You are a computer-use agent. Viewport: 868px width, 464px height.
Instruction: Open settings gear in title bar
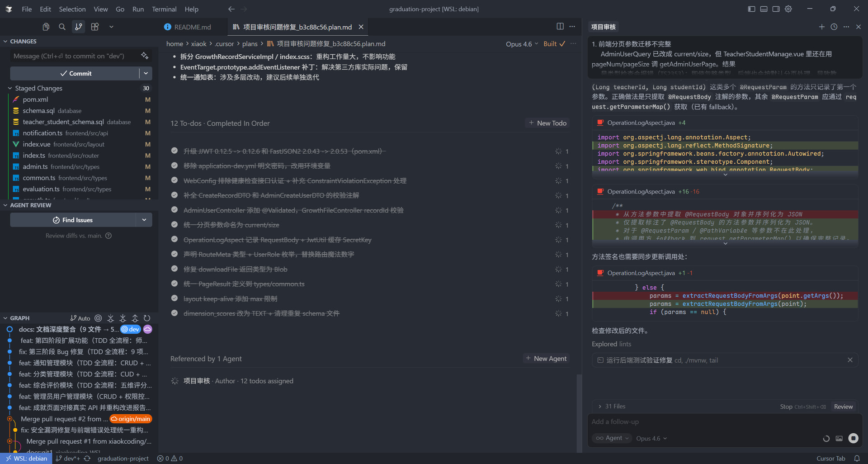(x=788, y=9)
